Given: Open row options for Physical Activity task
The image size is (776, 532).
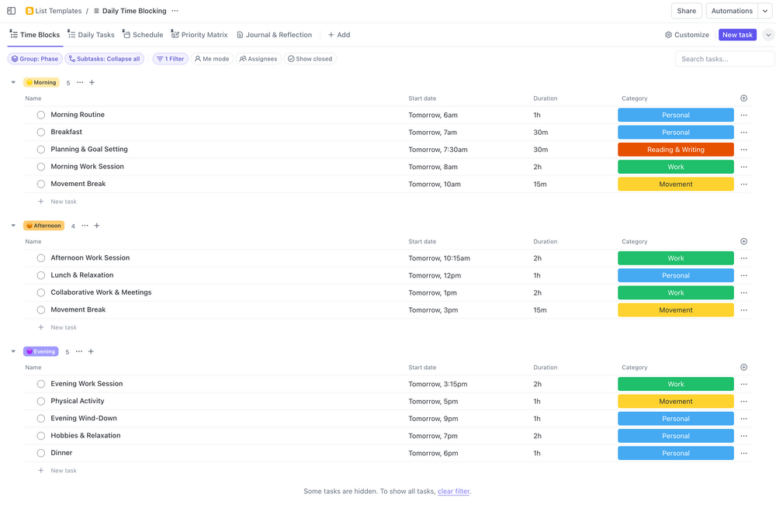Looking at the screenshot, I should tap(743, 402).
